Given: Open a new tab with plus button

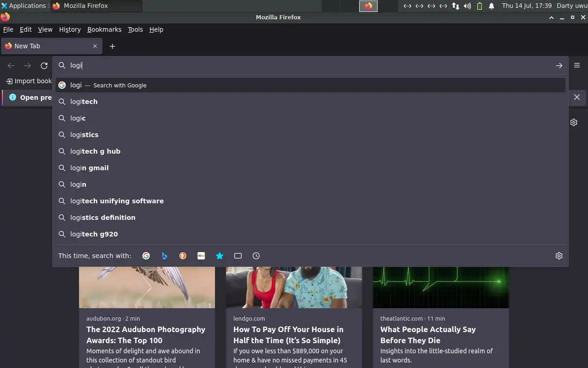Looking at the screenshot, I should click(112, 46).
